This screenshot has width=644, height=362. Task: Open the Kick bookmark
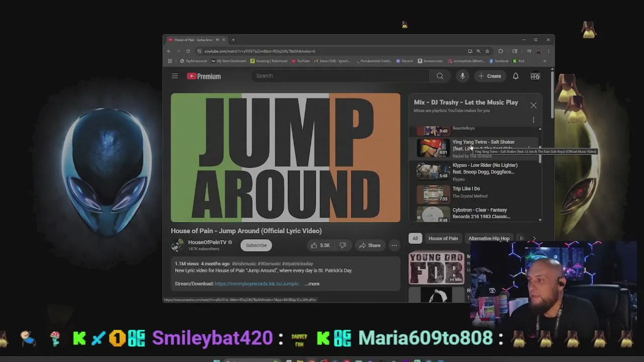519,61
